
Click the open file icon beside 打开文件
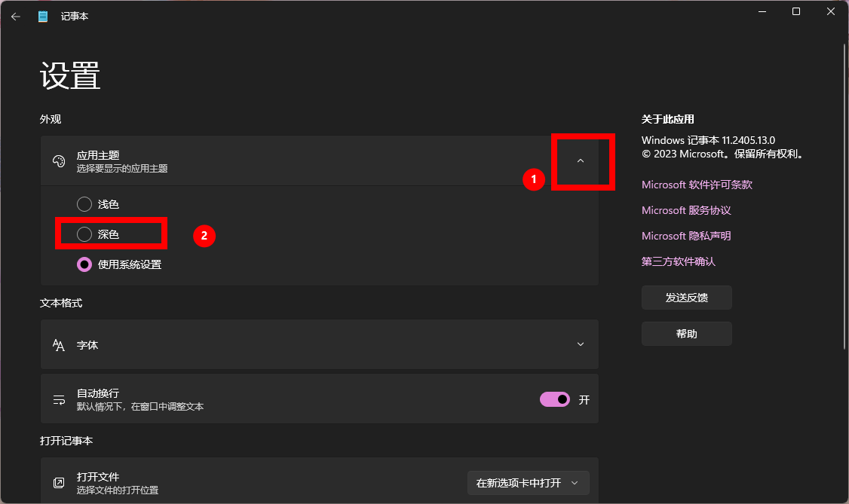59,483
